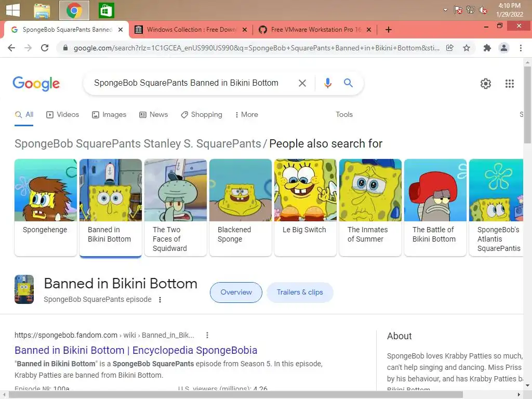Go forward in browser history
The height and width of the screenshot is (399, 532).
[28, 48]
